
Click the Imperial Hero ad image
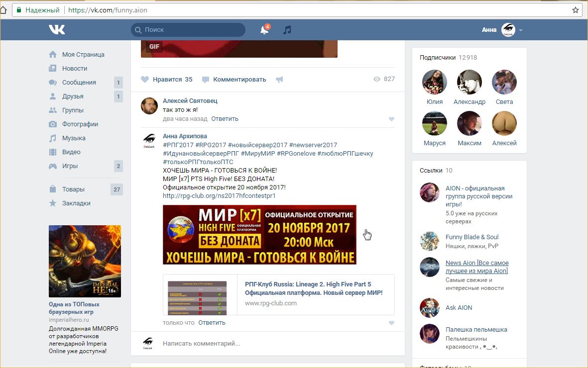click(85, 261)
